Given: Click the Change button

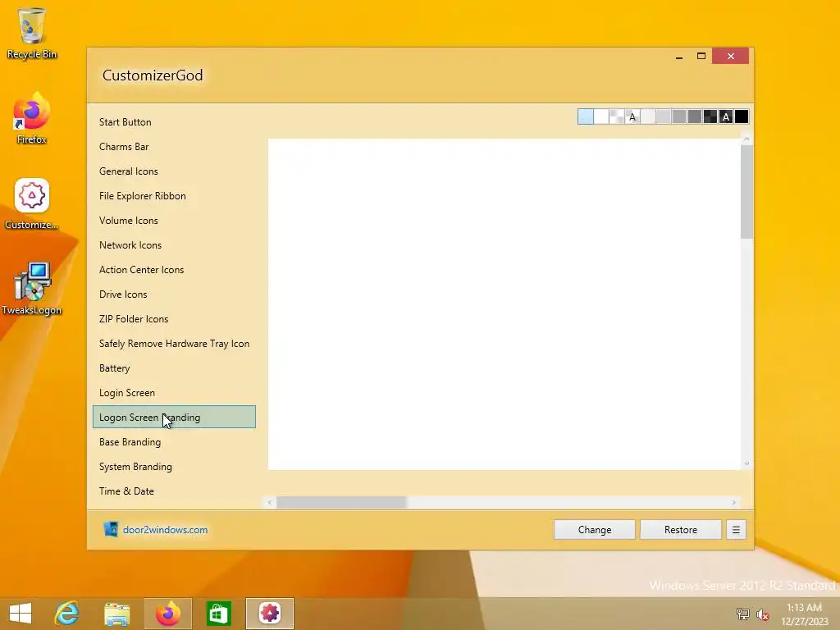Looking at the screenshot, I should [595, 530].
